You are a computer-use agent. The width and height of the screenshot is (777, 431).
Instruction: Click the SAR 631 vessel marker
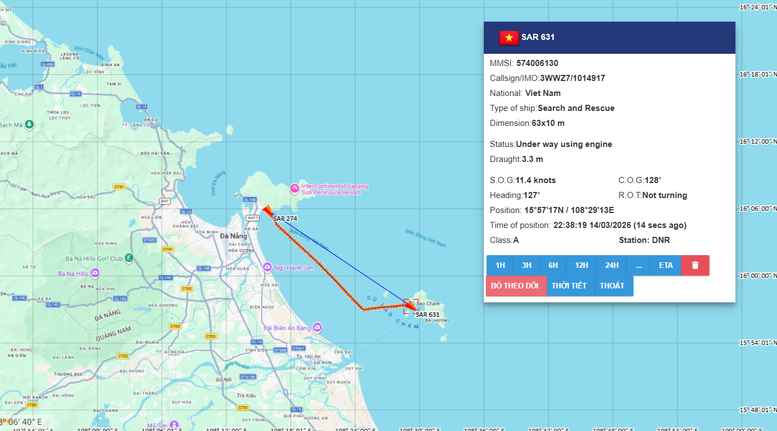click(412, 306)
